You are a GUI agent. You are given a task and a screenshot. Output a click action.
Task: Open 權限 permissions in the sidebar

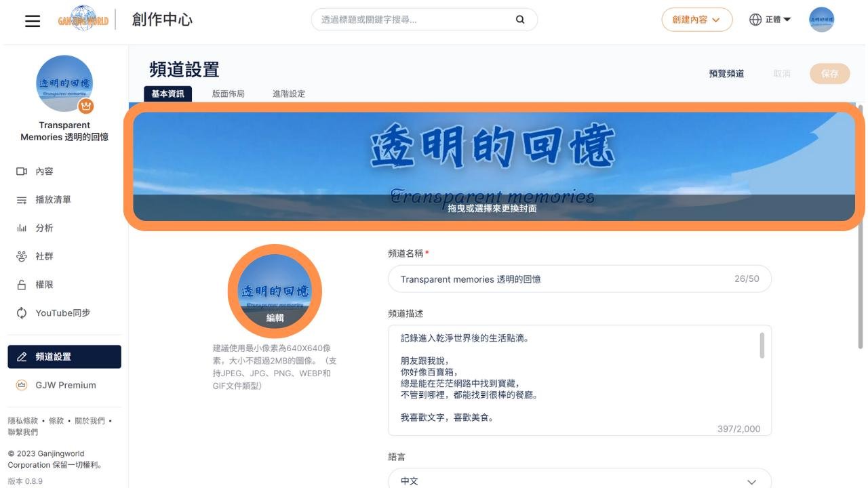point(44,285)
